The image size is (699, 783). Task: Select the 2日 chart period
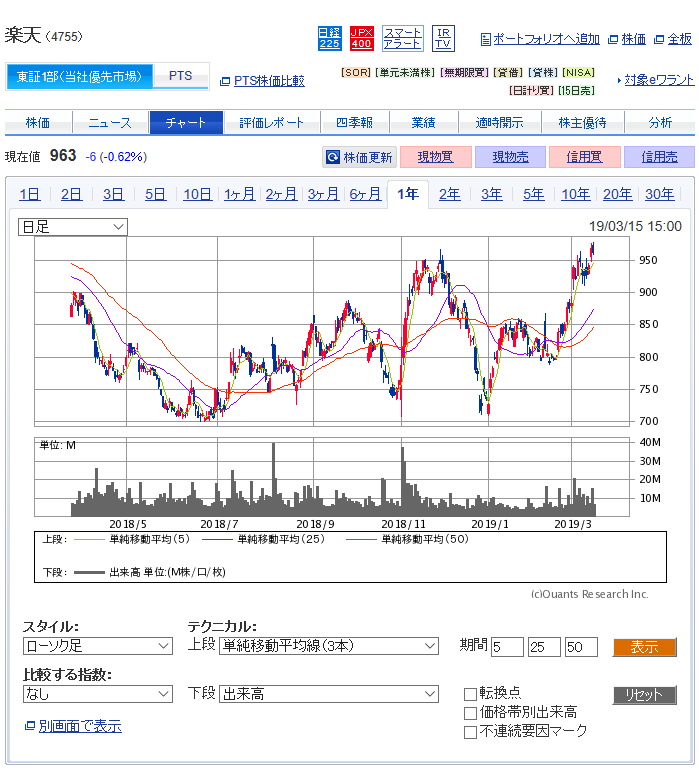pos(71,194)
